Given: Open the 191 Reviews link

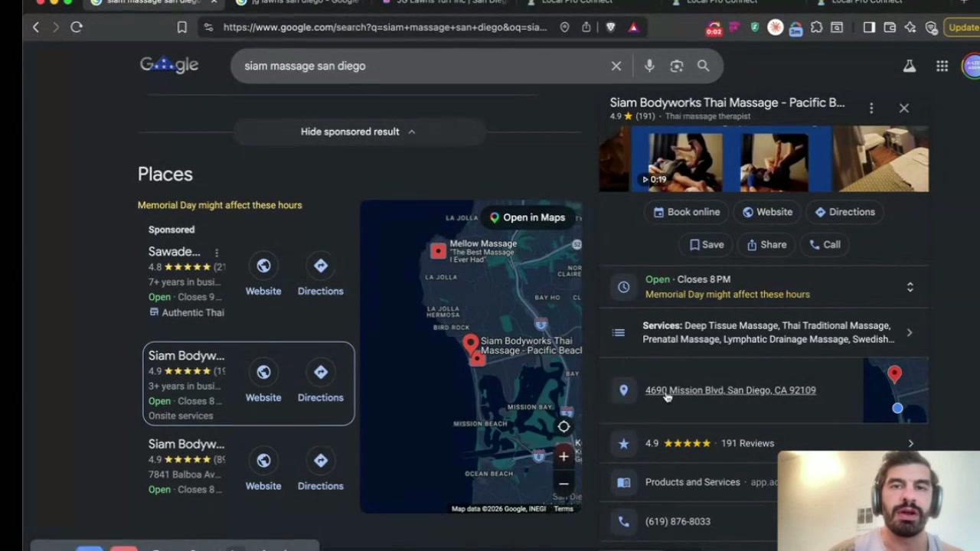Looking at the screenshot, I should [x=747, y=443].
